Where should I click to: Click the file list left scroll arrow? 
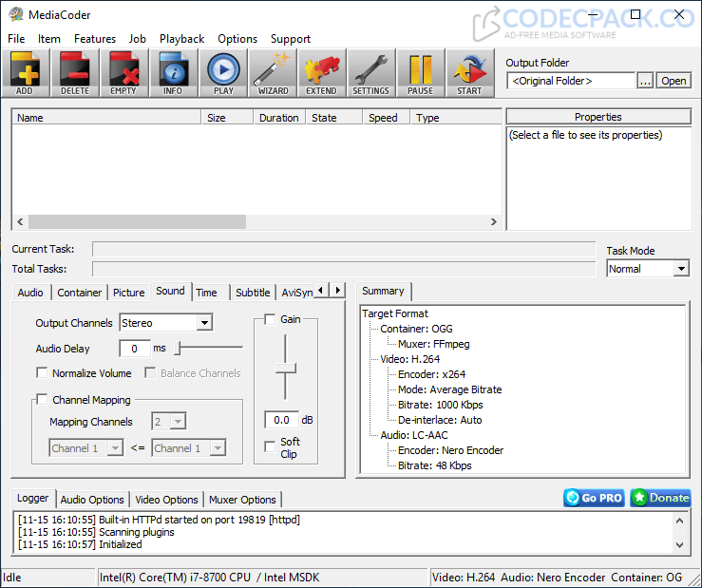[20, 221]
